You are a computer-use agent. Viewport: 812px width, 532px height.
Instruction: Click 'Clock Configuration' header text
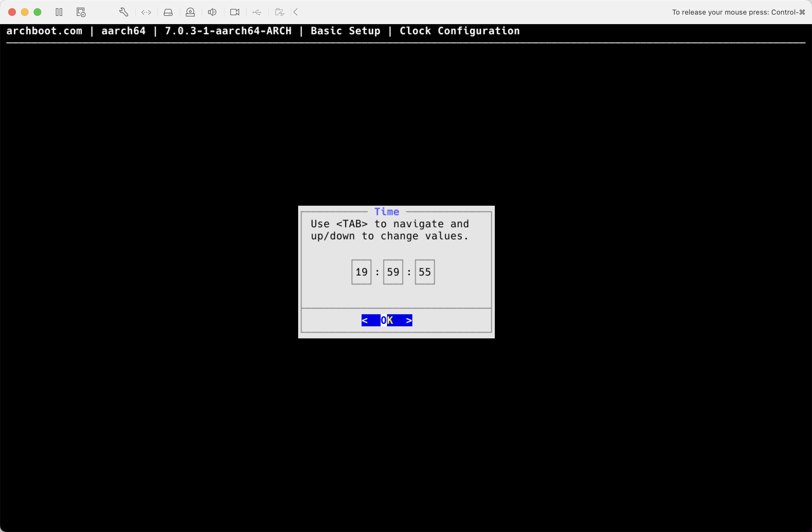(460, 31)
